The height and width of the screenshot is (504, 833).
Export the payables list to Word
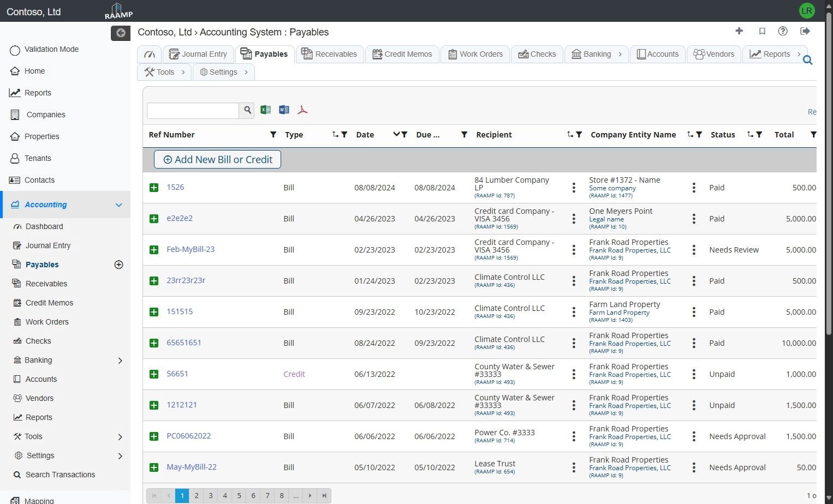click(284, 110)
